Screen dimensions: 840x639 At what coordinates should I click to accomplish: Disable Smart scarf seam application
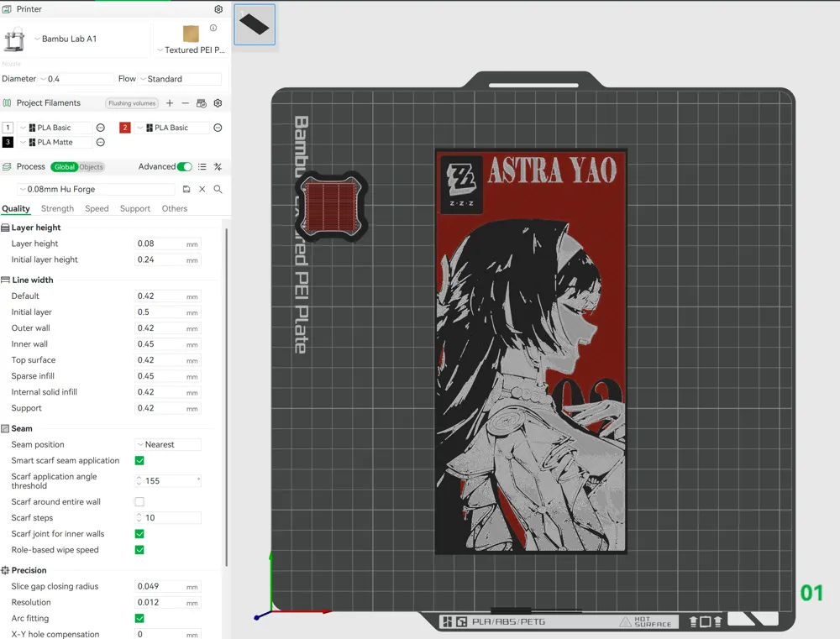[139, 461]
